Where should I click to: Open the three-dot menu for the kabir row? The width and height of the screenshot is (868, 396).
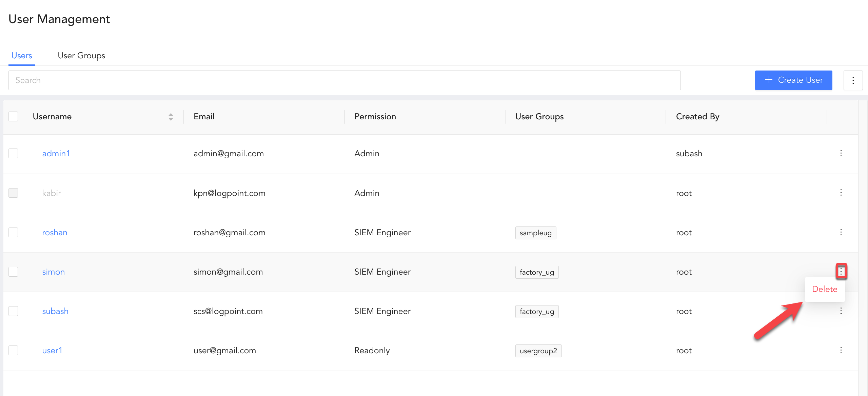[841, 193]
